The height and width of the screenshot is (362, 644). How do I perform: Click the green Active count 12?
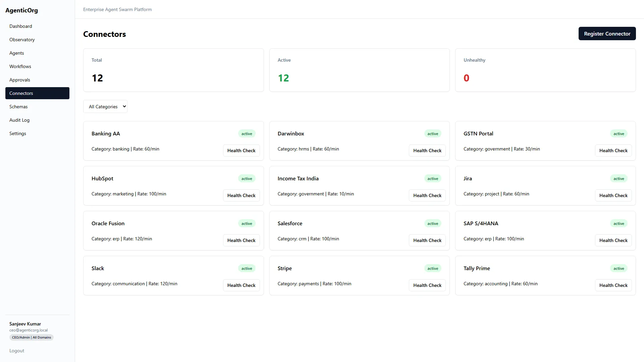click(x=283, y=78)
